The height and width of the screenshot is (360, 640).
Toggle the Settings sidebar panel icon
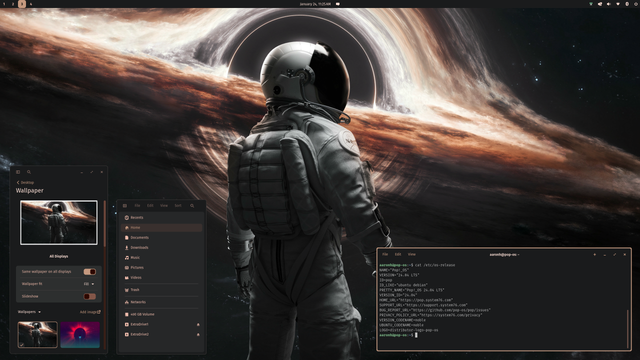click(18, 172)
